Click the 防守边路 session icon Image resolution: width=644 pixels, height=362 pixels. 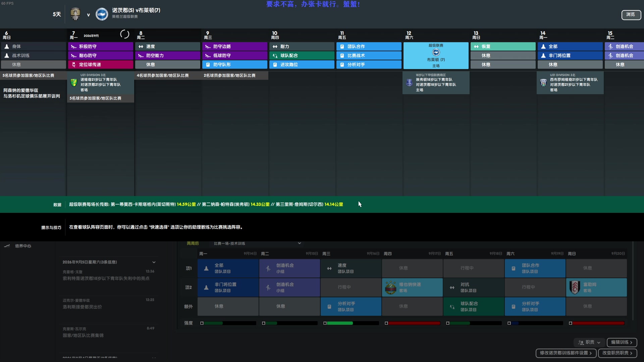[208, 47]
